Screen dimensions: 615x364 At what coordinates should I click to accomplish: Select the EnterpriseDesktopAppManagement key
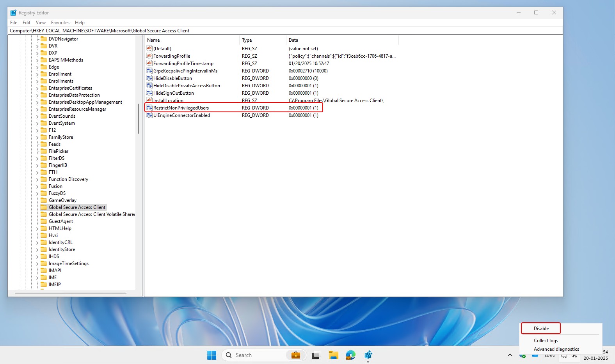85,102
